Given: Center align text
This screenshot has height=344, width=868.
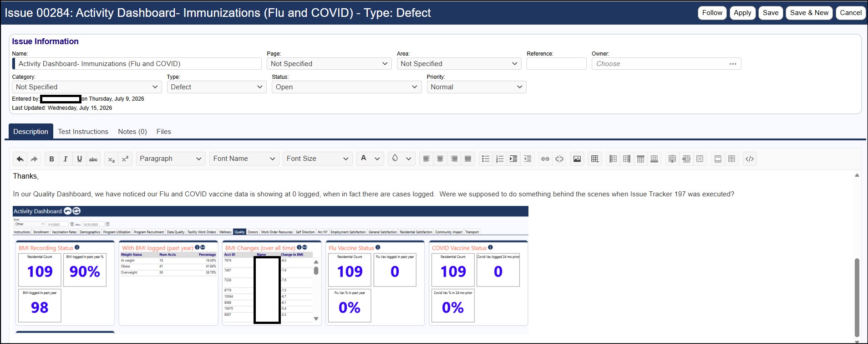Looking at the screenshot, I should 440,159.
